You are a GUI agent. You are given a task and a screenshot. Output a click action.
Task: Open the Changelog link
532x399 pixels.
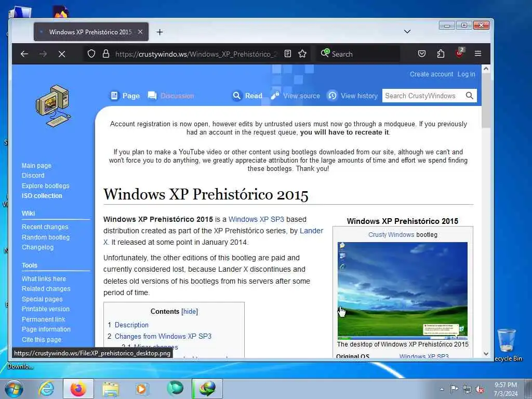[37, 247]
